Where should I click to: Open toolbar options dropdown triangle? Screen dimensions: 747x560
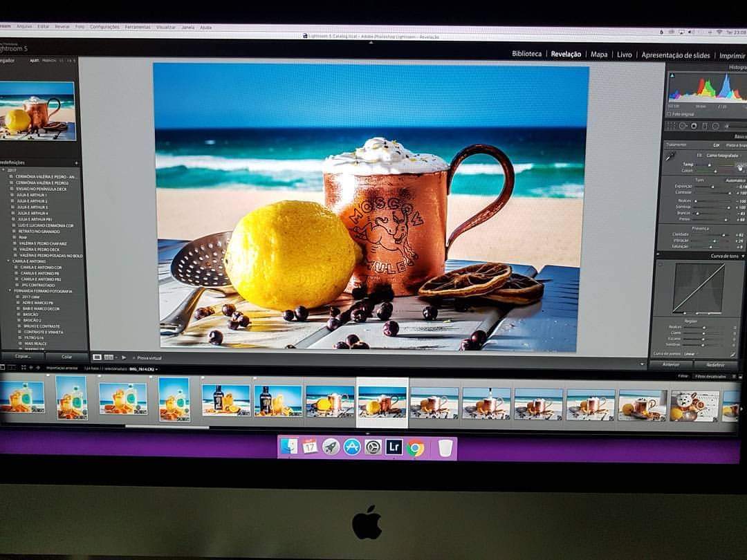pos(642,364)
